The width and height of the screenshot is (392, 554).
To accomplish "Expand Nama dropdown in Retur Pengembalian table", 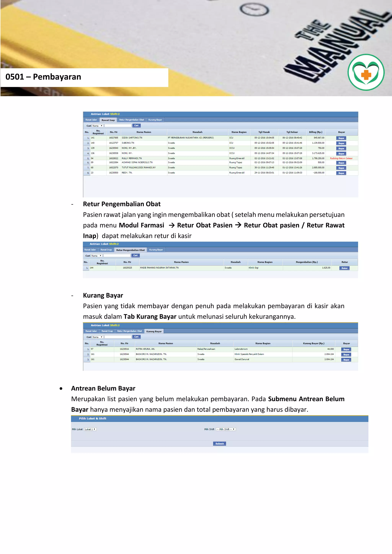I will click(x=96, y=256).
